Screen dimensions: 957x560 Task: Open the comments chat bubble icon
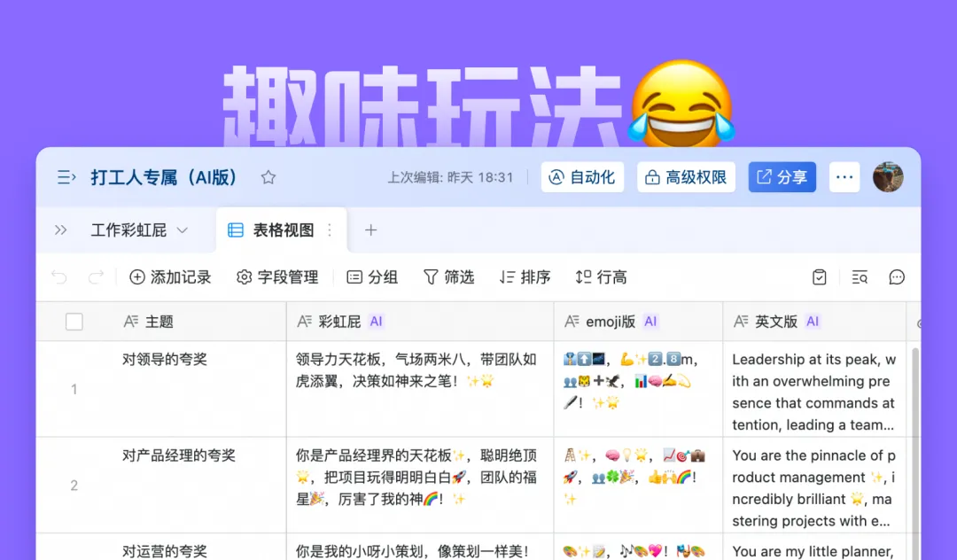897,277
